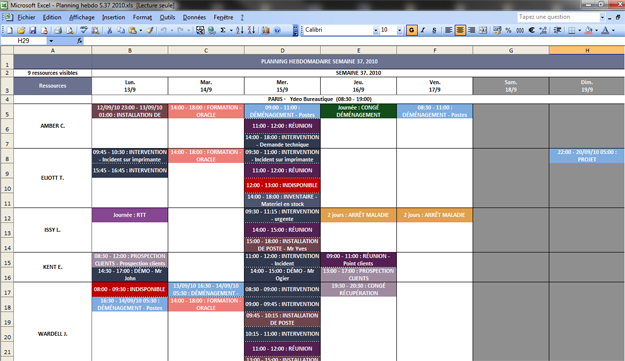Screen dimensions: 625x361
Task: Click the fx insert function button
Action: [79, 41]
